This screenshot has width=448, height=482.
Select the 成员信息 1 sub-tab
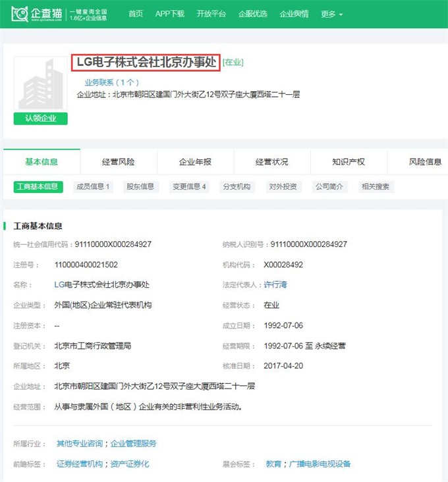coord(93,186)
